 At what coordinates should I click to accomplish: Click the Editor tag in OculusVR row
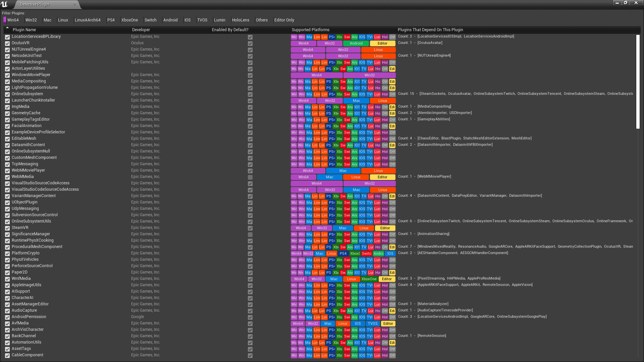point(382,44)
